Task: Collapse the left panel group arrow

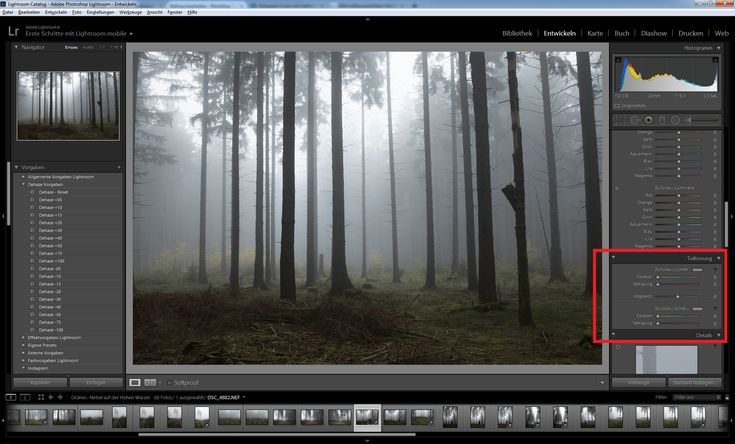Action: [3, 216]
